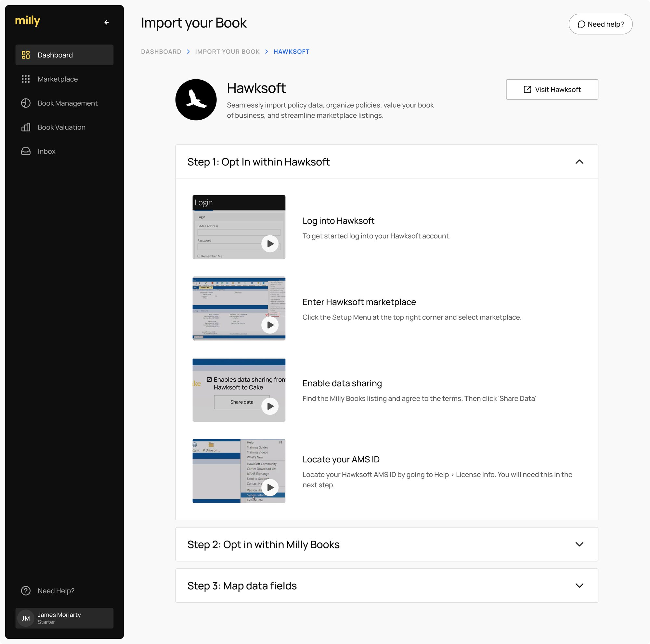
Task: Open Marketplace from the sidebar icon
Action: 26,79
